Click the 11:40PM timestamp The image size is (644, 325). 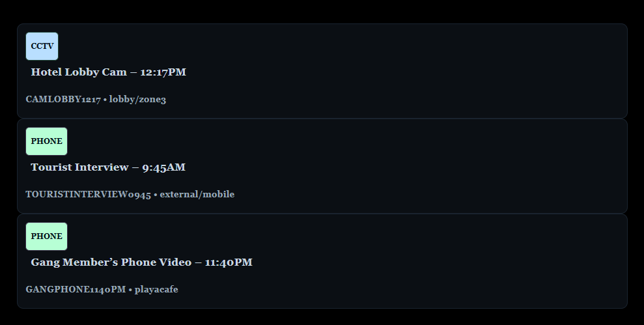[x=228, y=262]
